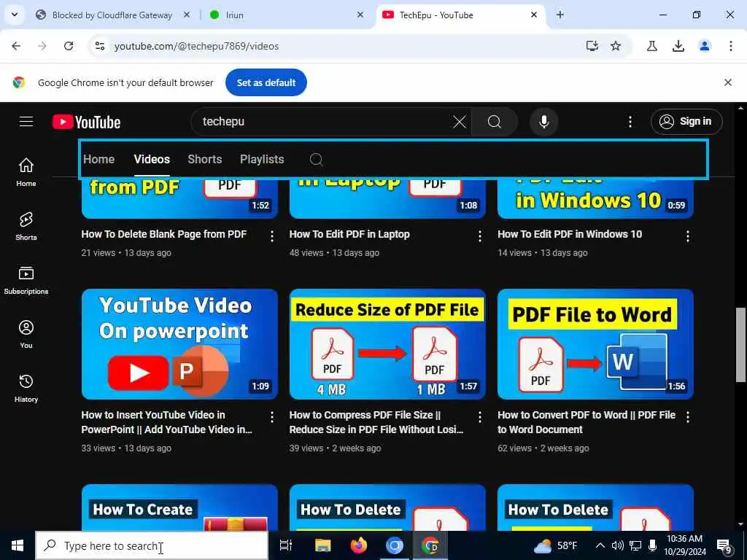Click the channel search magnifier icon
Viewport: 747px width, 560px height.
pyautogui.click(x=316, y=160)
